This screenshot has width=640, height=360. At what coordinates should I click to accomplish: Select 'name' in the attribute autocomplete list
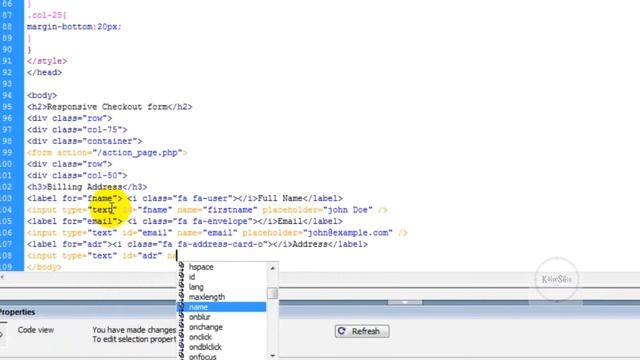coord(222,307)
